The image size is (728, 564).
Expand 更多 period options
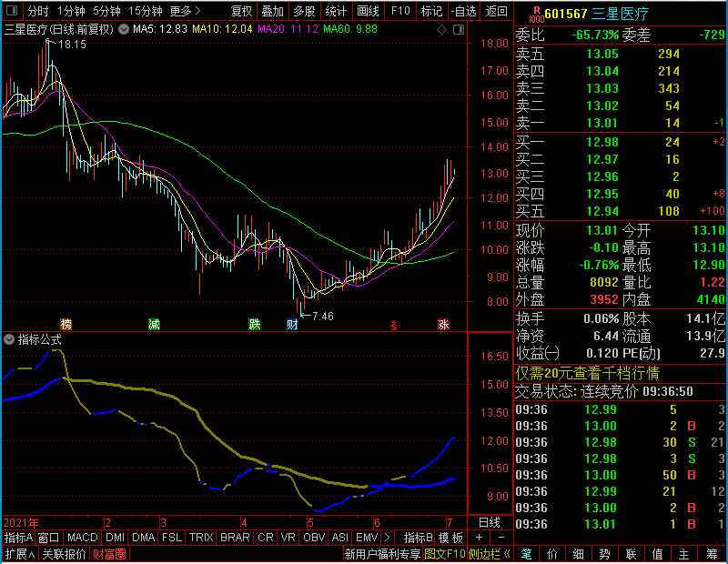(x=185, y=11)
